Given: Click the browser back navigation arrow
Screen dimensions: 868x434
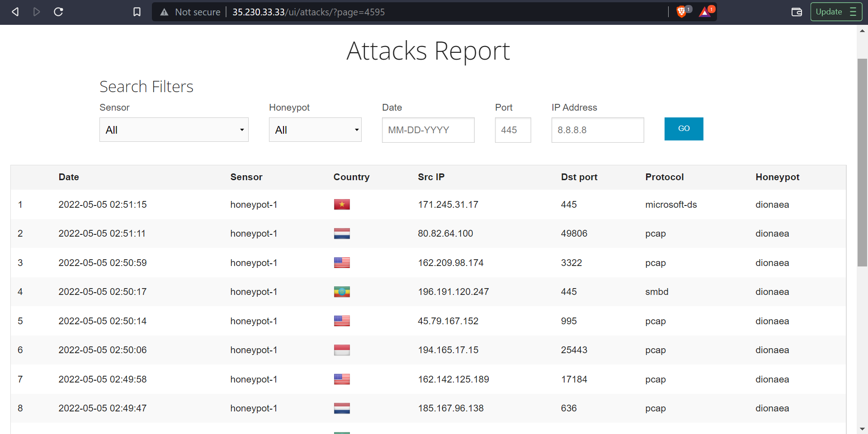Looking at the screenshot, I should (15, 12).
